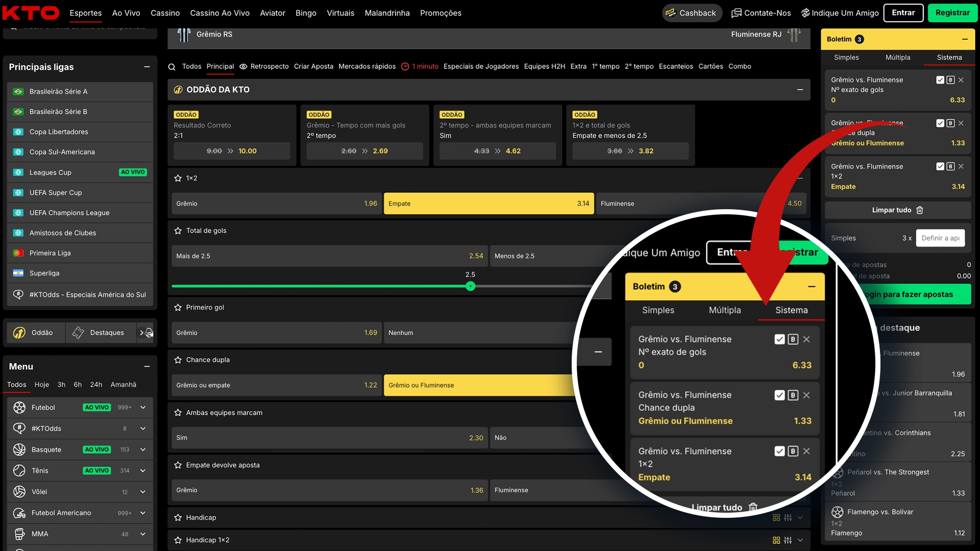Click Flamengo 1.12 featured odds
The height and width of the screenshot is (551, 980).
click(x=898, y=533)
